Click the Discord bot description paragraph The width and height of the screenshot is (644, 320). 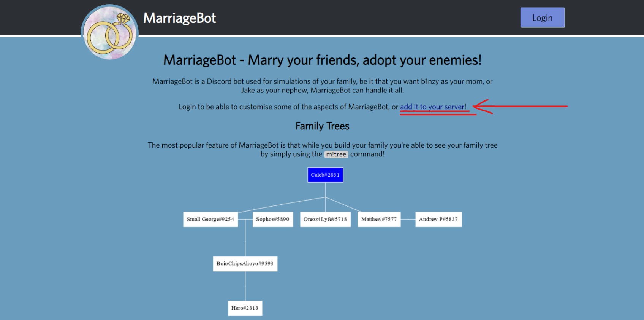[322, 86]
